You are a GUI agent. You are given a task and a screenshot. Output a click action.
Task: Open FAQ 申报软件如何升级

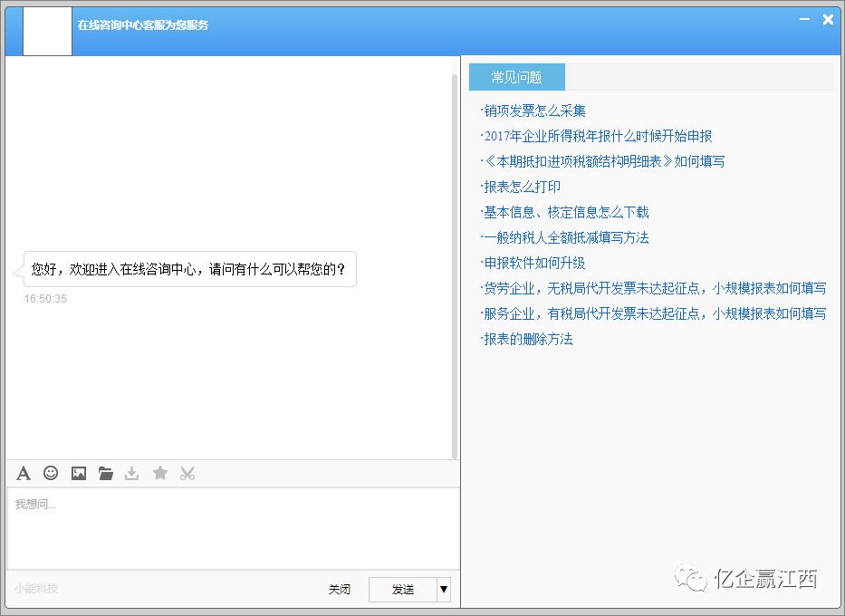pos(533,263)
